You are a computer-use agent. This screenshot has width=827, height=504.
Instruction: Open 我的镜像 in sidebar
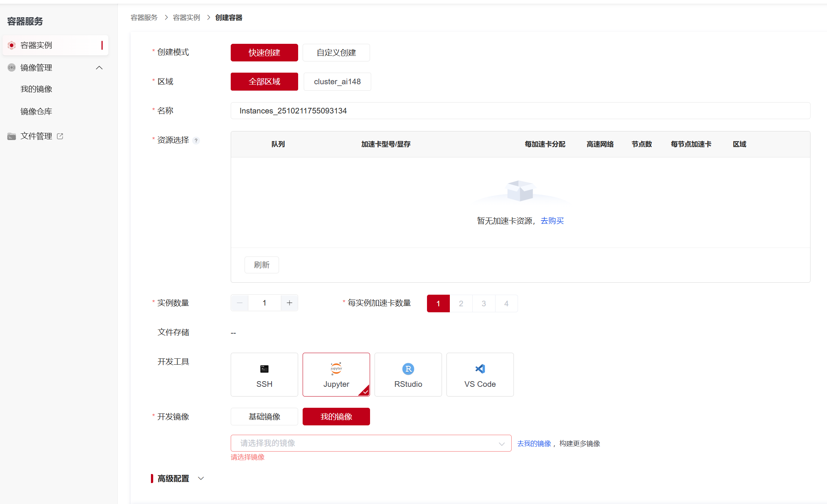tap(36, 89)
